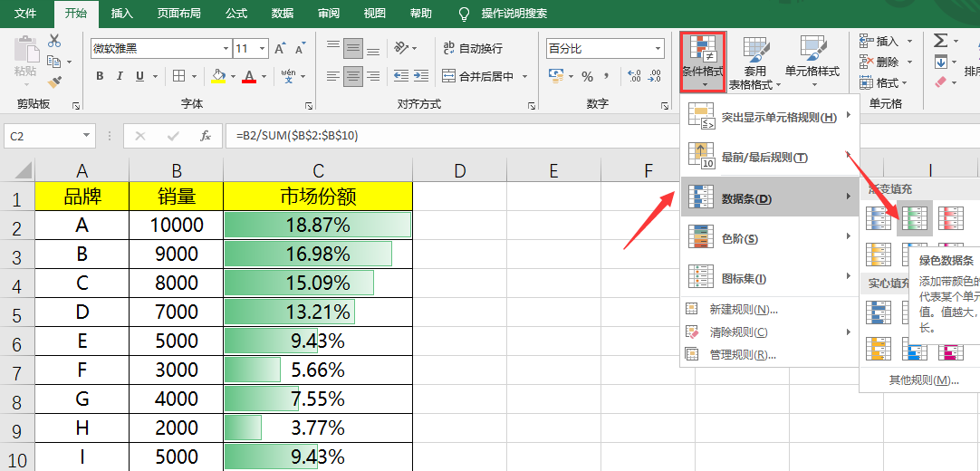The height and width of the screenshot is (471, 980).
Task: Click 合并后居中 merge and center button
Action: point(478,76)
